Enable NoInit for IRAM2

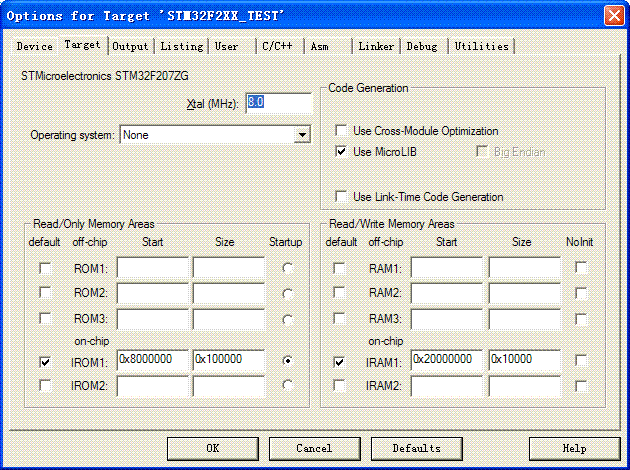(581, 386)
